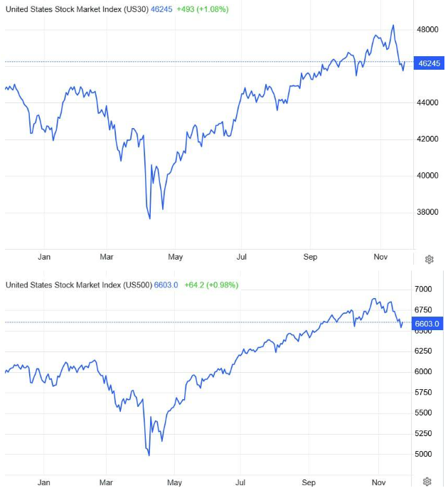This screenshot has width=448, height=498.
Task: Click the 5000 level on US500 price axis
Action: pyautogui.click(x=425, y=454)
